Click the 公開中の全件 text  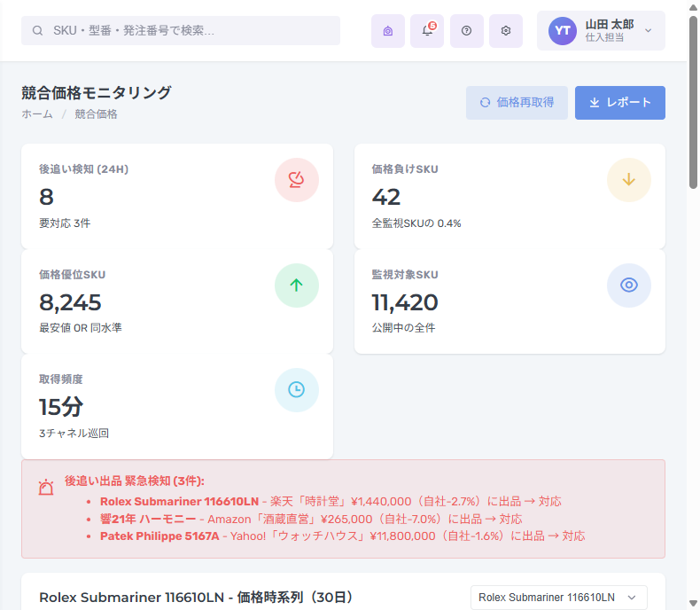point(403,328)
